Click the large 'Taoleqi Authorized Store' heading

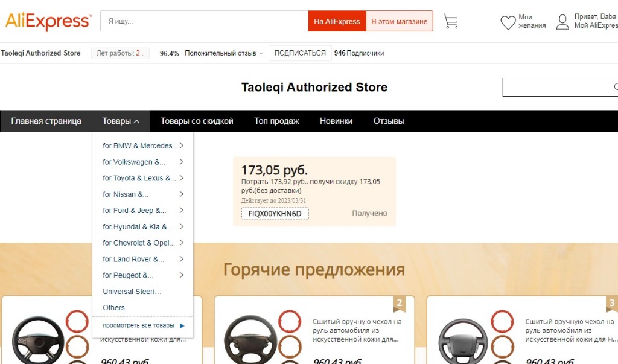click(314, 87)
